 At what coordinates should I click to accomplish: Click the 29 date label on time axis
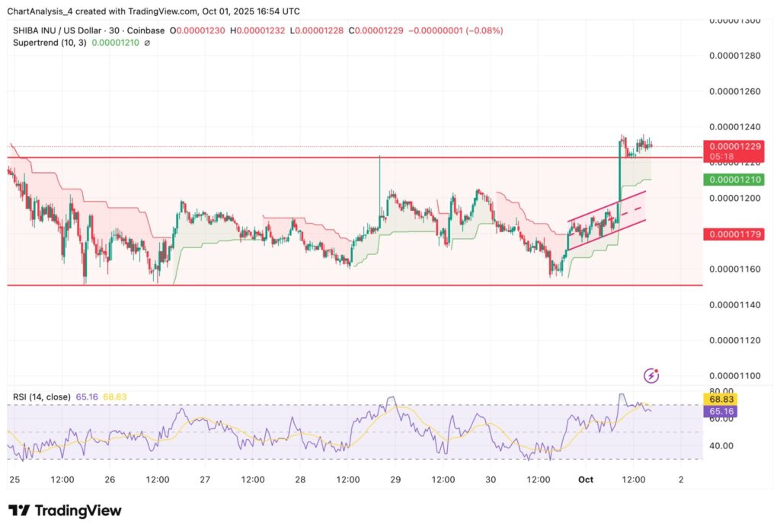pyautogui.click(x=395, y=479)
